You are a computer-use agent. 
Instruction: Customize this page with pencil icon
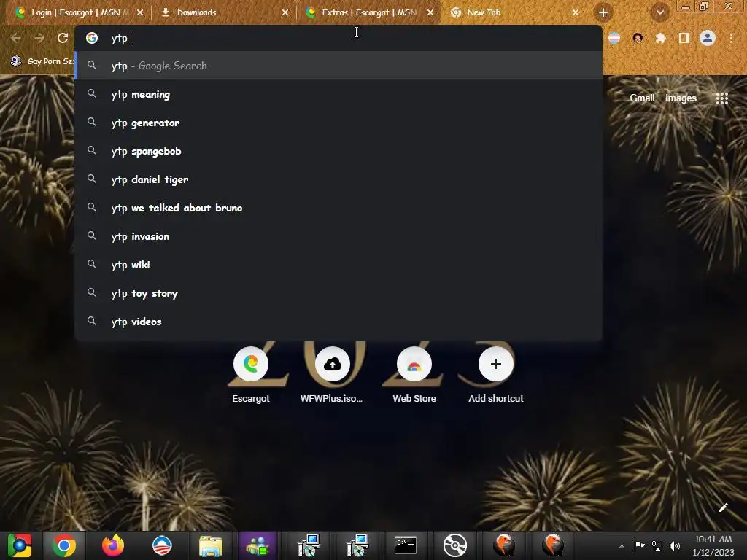tap(723, 507)
